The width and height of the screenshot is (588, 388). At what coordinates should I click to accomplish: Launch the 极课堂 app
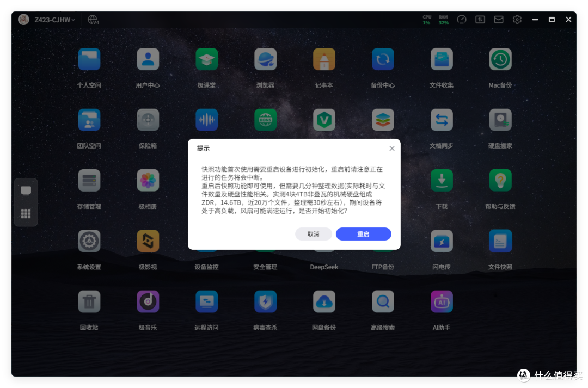[207, 59]
